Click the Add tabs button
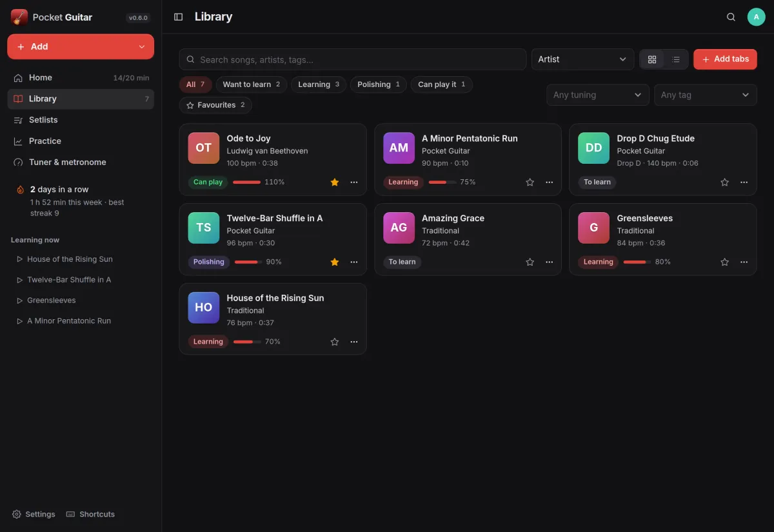774x532 pixels. 725,59
